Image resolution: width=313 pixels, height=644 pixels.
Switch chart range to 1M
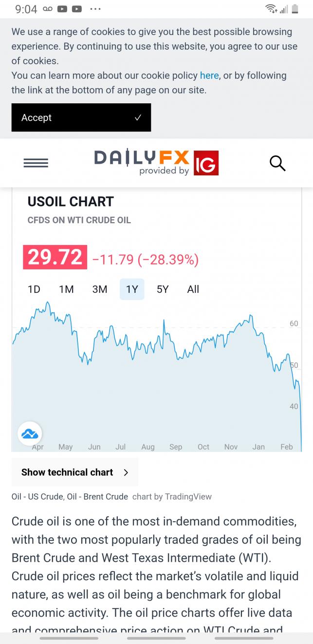tap(66, 289)
